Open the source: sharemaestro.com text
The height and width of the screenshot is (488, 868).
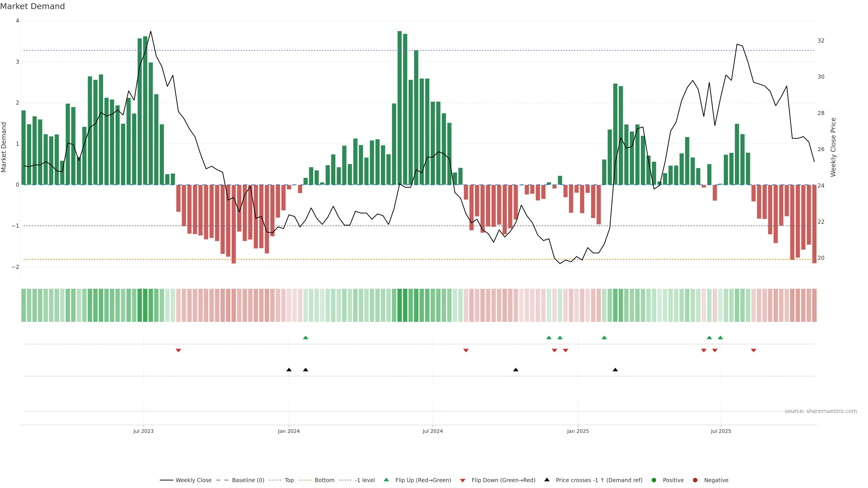[821, 411]
